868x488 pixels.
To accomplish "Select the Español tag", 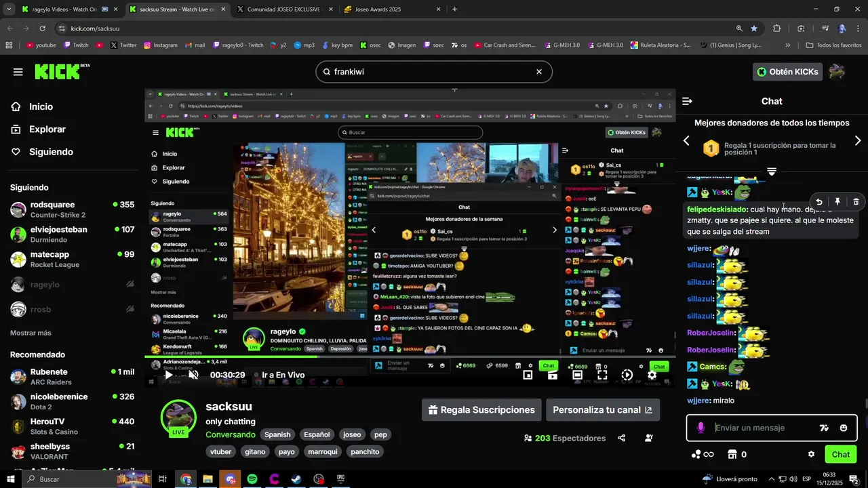I will tap(317, 434).
